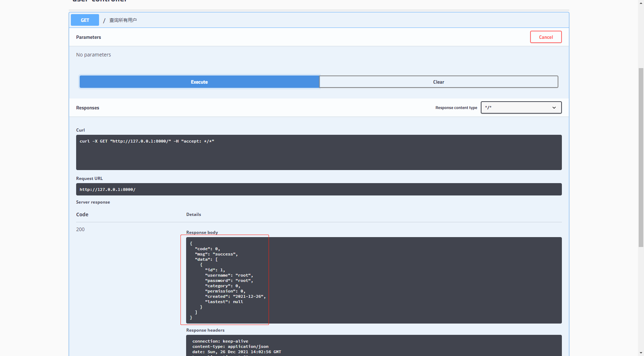
Task: Click the scrollbar up arrow
Action: point(641,3)
